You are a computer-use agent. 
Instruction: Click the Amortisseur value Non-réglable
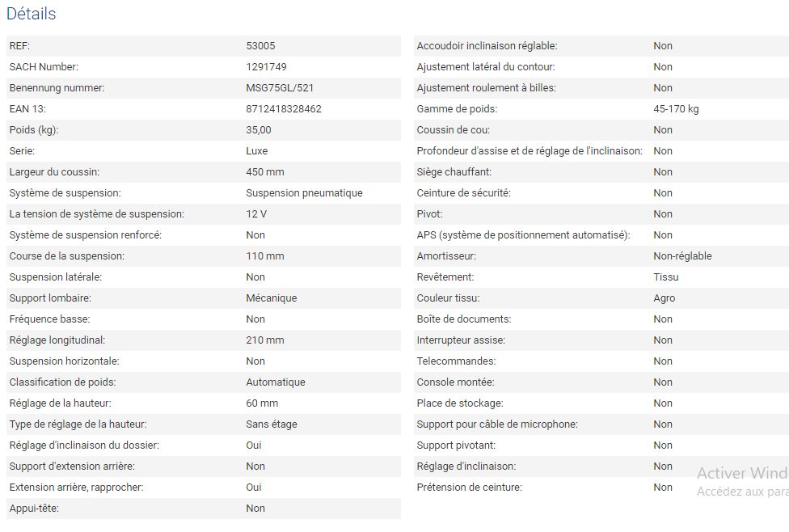pos(682,256)
